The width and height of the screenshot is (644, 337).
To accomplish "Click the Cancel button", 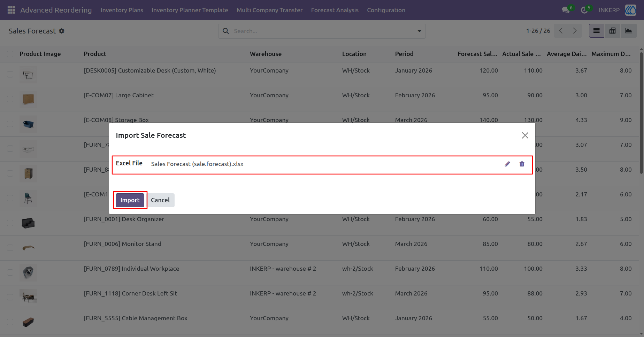I will point(160,200).
